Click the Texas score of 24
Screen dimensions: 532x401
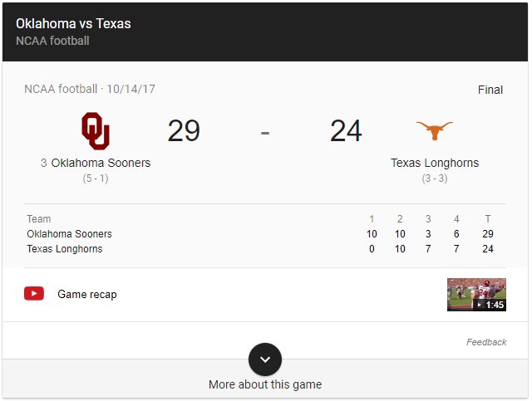coord(346,131)
